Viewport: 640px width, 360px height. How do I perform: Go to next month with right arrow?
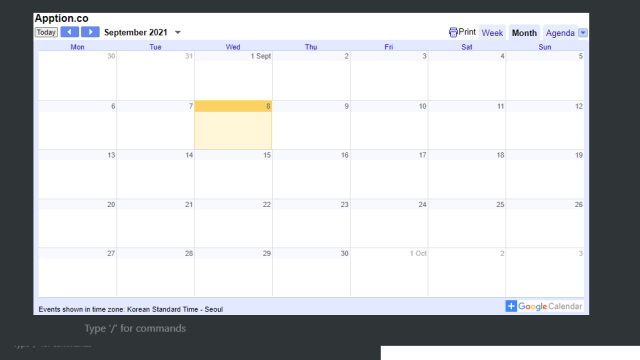90,32
